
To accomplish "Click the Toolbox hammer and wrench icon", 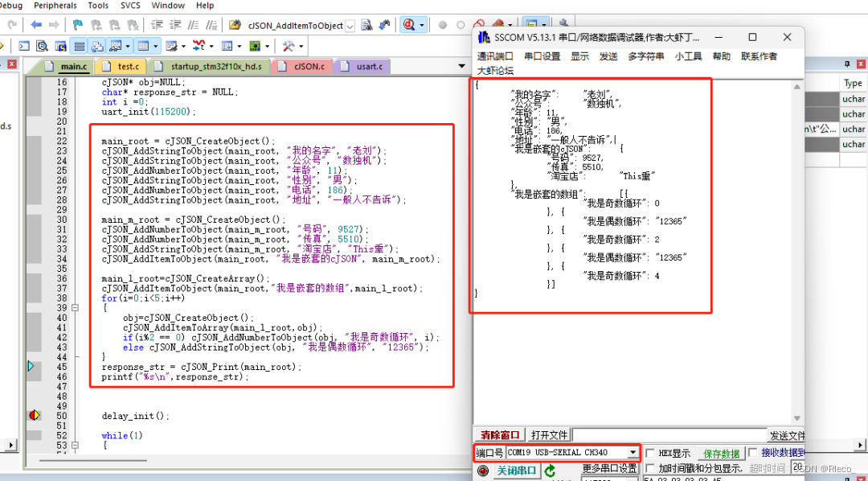I will pos(289,46).
